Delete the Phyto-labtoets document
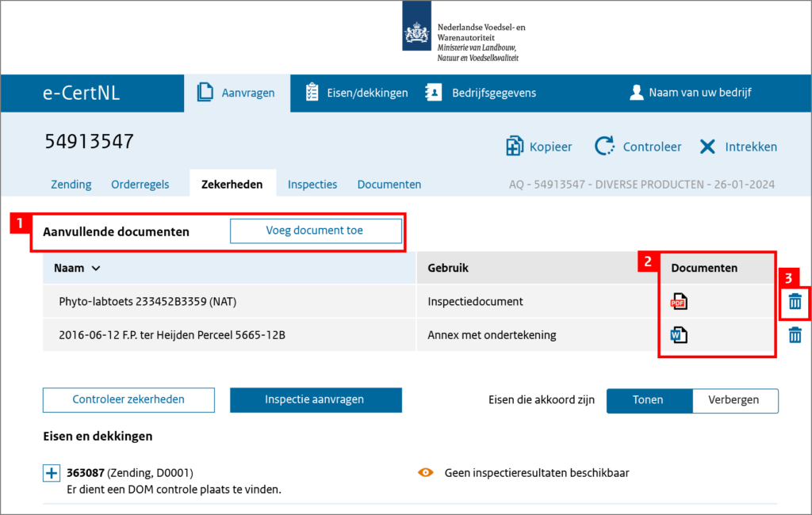Viewport: 812px width, 515px height. click(x=795, y=301)
